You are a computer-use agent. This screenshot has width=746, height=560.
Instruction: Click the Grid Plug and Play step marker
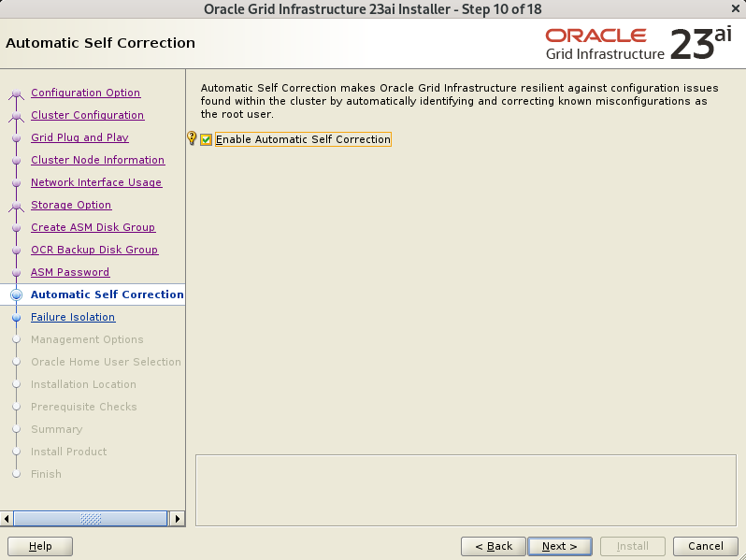[16, 138]
